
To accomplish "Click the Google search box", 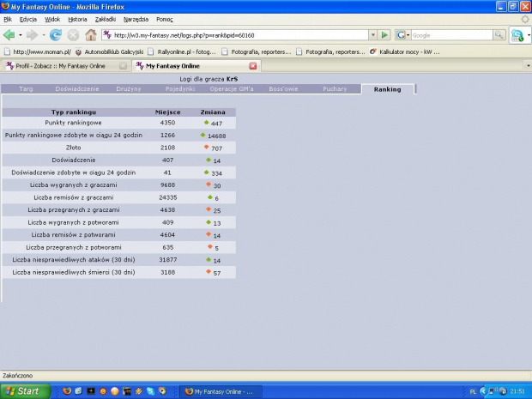I will pos(451,35).
